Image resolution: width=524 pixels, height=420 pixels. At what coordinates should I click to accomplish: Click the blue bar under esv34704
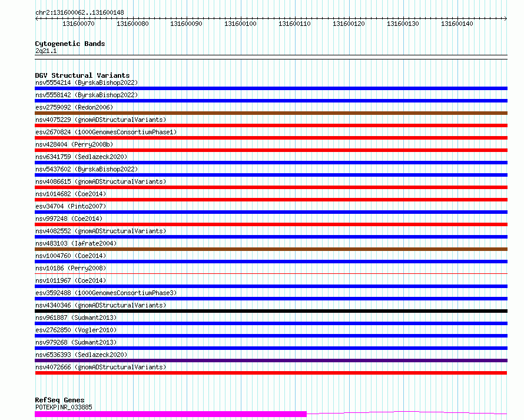271,212
